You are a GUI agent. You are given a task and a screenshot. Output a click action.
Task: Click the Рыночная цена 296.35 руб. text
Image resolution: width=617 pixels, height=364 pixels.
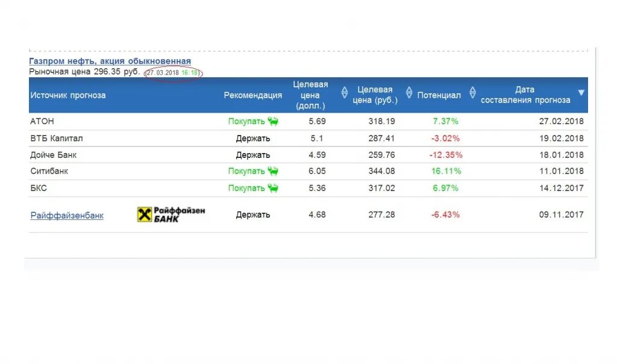click(84, 72)
